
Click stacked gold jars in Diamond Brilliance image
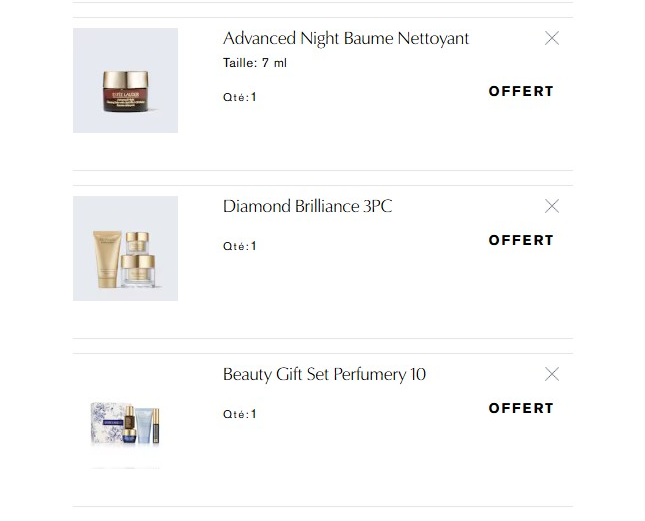coord(138,260)
